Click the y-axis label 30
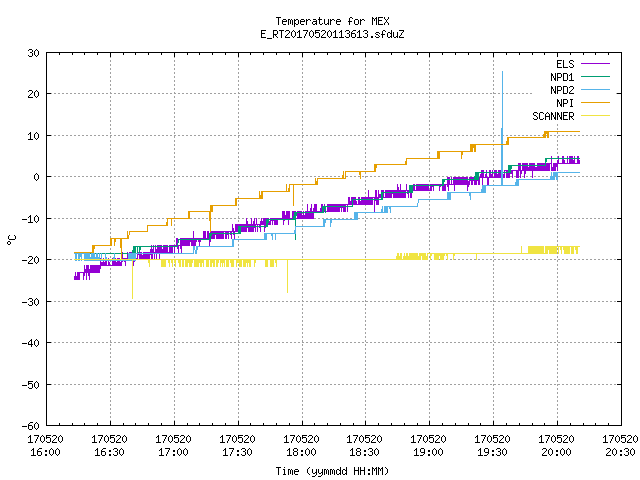This screenshot has width=640, height=480. pyautogui.click(x=33, y=53)
